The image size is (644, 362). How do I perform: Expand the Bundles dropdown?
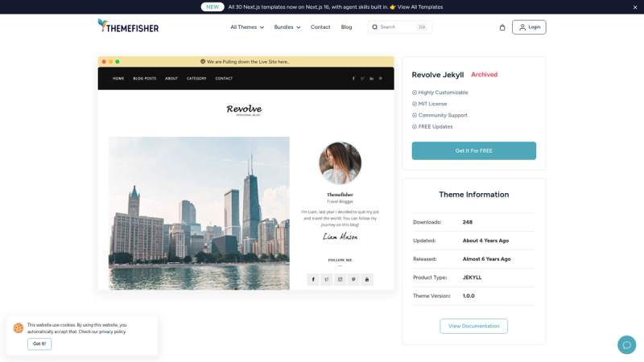coord(287,27)
